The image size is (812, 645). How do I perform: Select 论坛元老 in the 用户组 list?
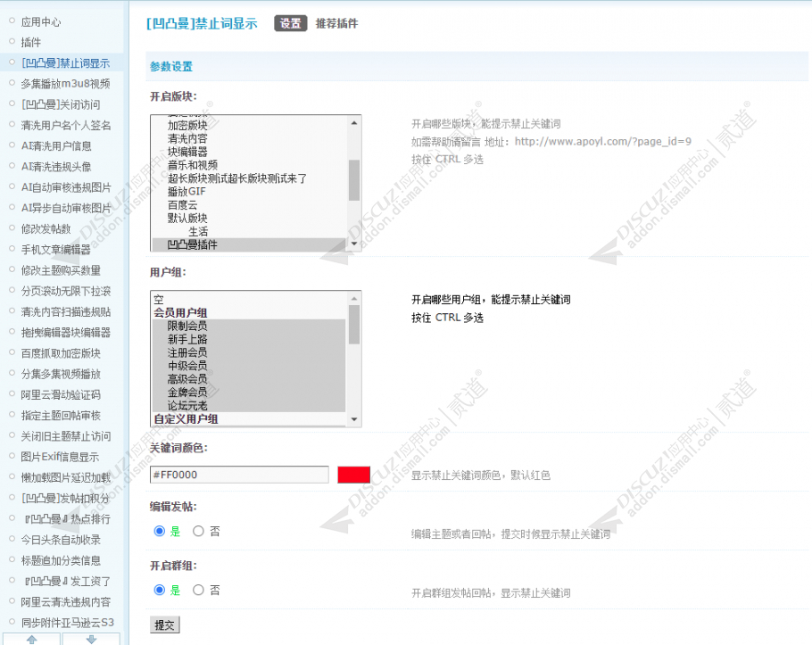point(249,405)
